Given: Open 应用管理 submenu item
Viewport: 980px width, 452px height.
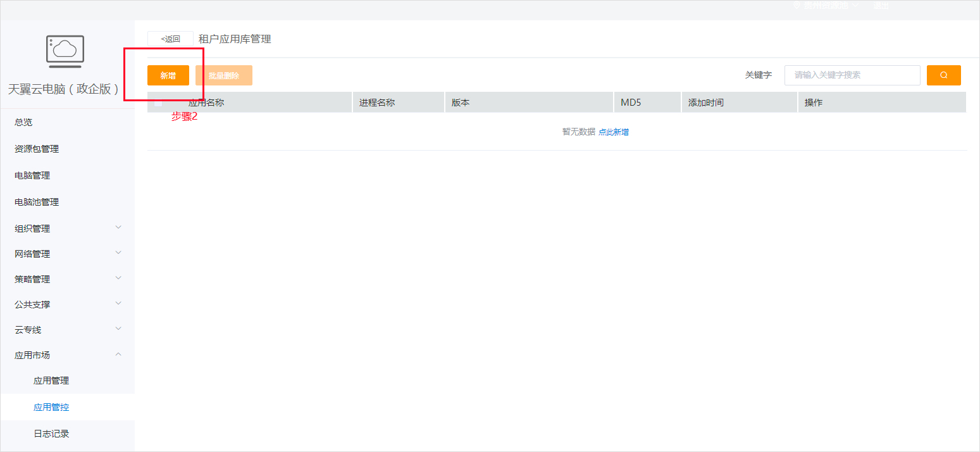Looking at the screenshot, I should point(51,380).
